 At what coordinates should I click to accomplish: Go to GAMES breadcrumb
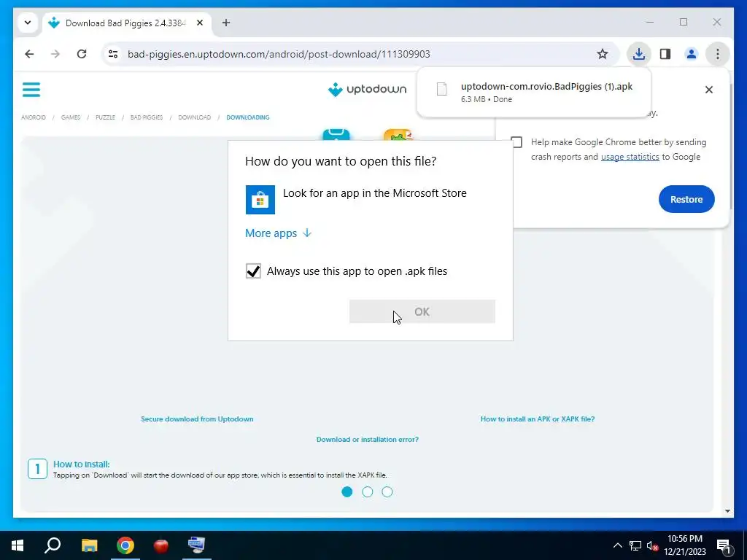click(x=71, y=117)
